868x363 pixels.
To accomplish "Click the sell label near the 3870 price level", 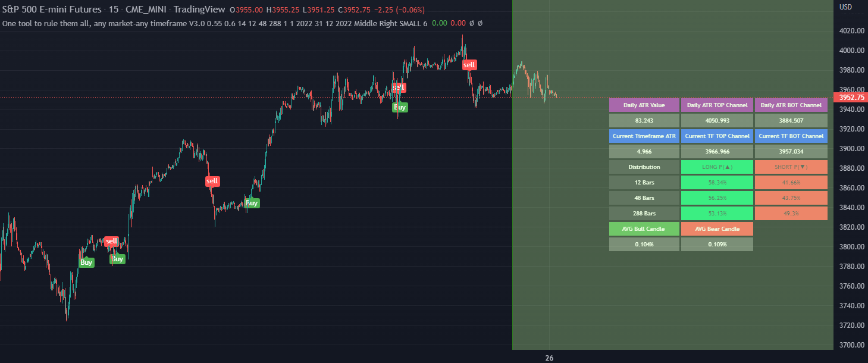I will pyautogui.click(x=212, y=181).
